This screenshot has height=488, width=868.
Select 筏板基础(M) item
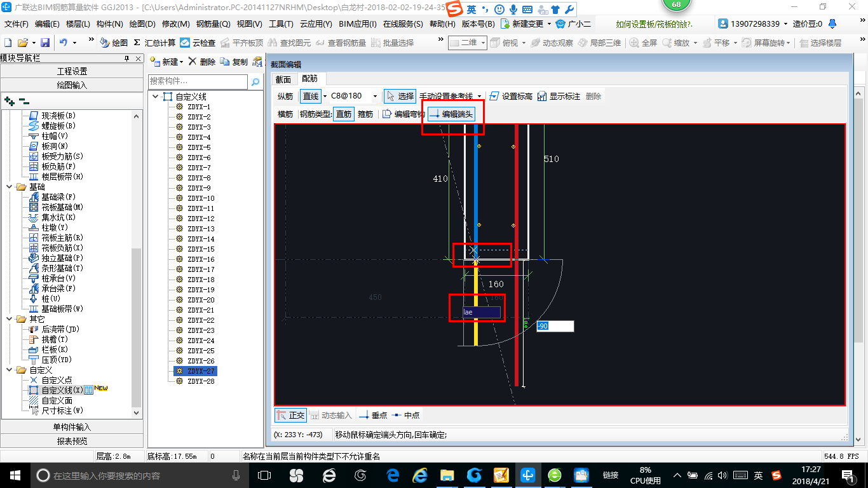coord(56,207)
